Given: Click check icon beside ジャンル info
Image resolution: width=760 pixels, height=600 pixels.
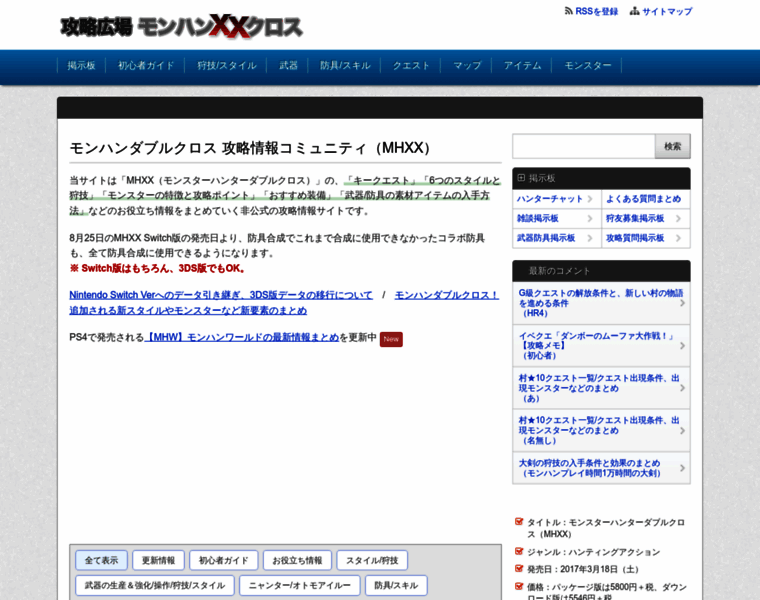Looking at the screenshot, I should coord(519,552).
